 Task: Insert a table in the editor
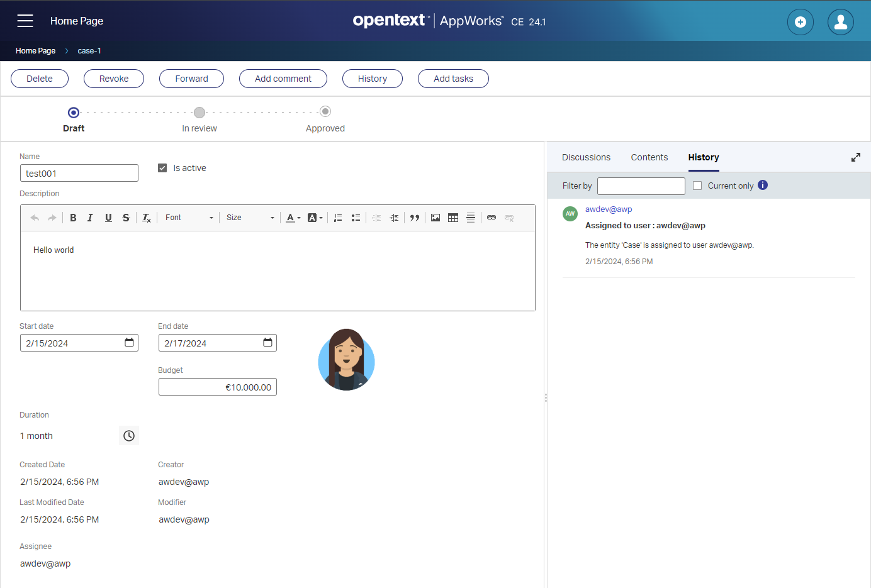click(x=453, y=218)
